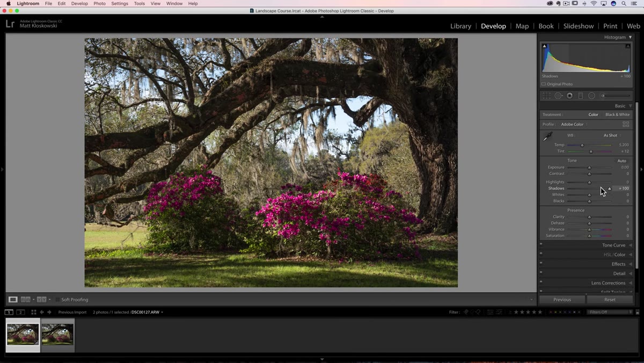
Task: Select Black & White treatment
Action: click(x=617, y=114)
